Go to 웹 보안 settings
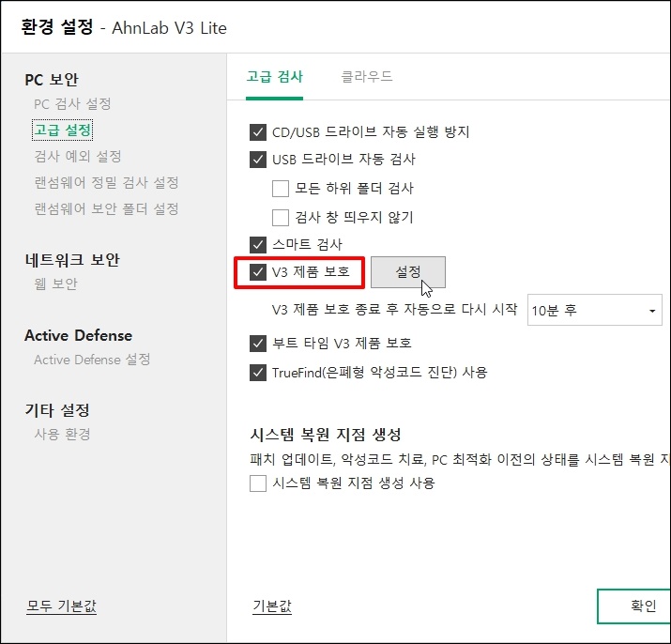This screenshot has height=644, width=671. [56, 284]
